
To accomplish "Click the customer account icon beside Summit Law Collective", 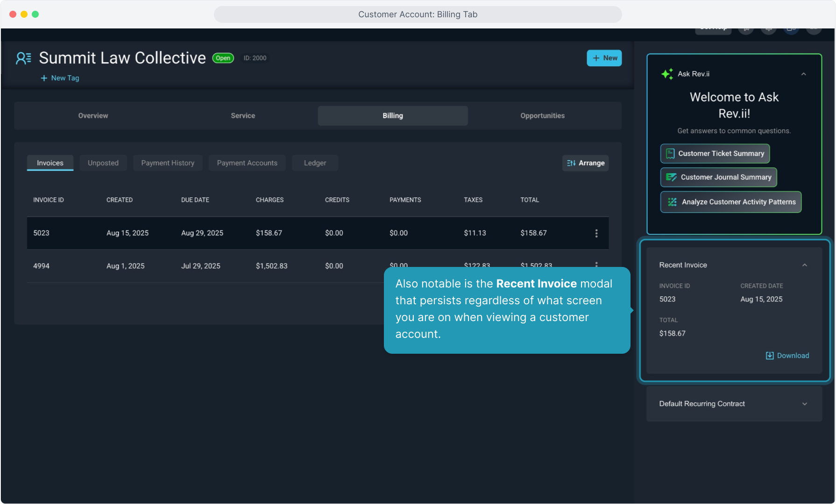I will pyautogui.click(x=23, y=58).
